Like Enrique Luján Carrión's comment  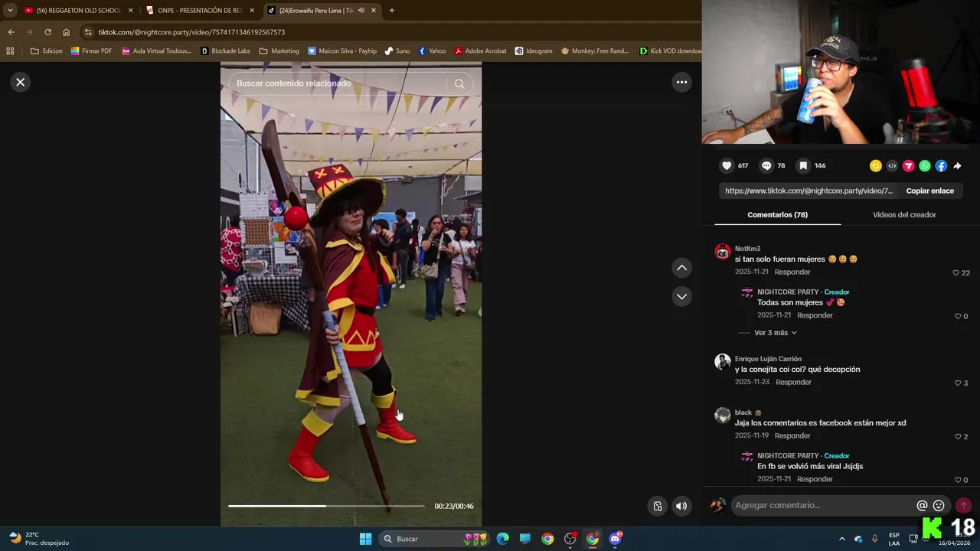pyautogui.click(x=957, y=383)
